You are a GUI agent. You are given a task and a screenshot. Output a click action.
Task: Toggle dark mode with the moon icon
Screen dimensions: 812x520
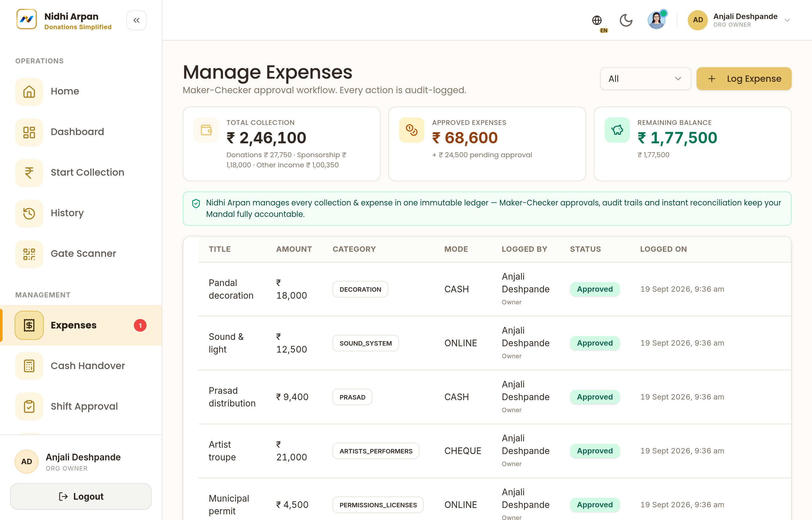626,20
